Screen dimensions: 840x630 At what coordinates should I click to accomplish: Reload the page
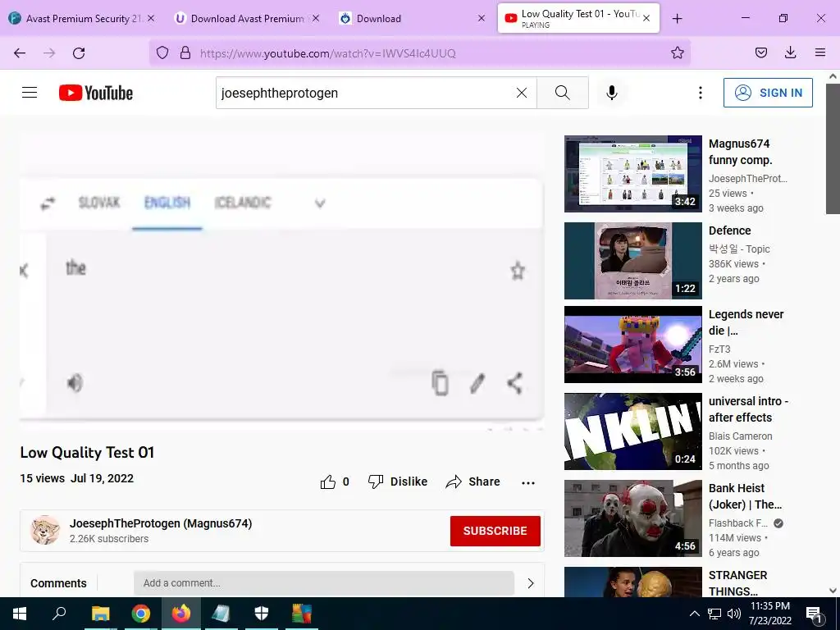[x=79, y=53]
